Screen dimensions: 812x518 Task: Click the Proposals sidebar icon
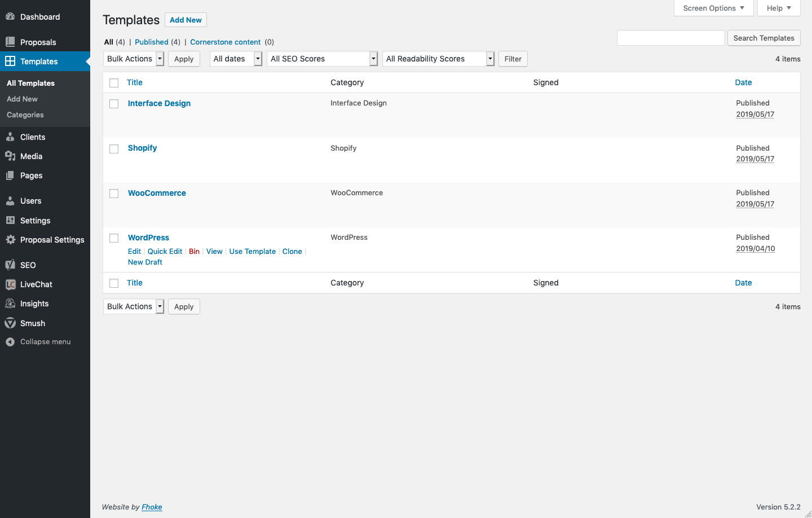[10, 42]
